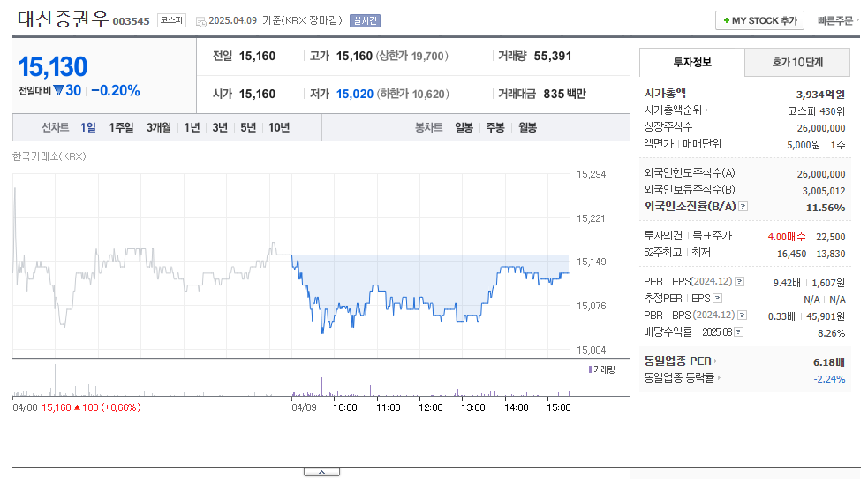Click change rate −0.20%
This screenshot has height=479, width=868.
[x=116, y=91]
